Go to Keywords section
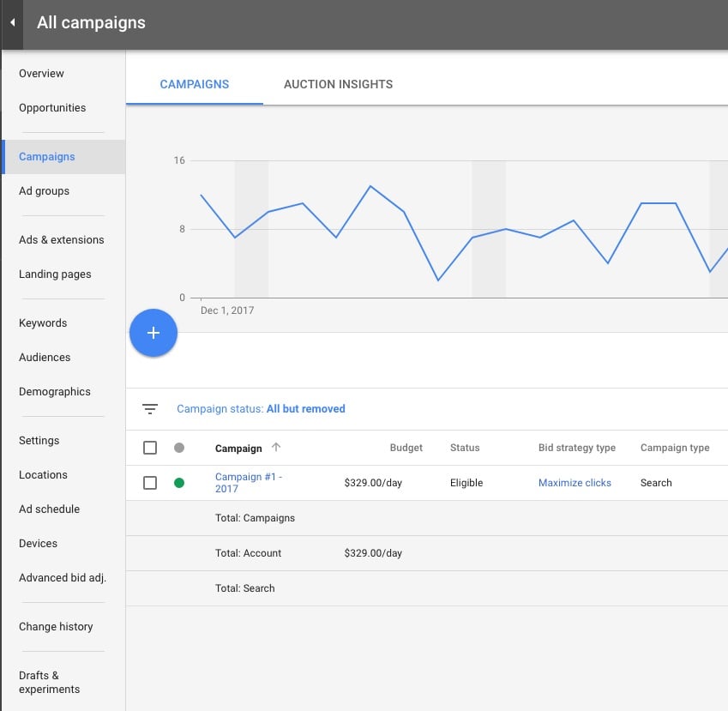Image resolution: width=728 pixels, height=711 pixels. [43, 322]
